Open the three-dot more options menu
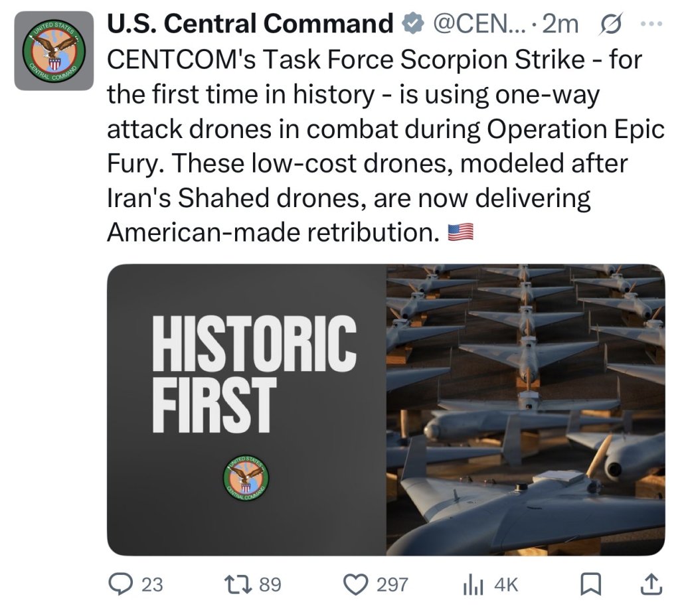 (x=652, y=23)
